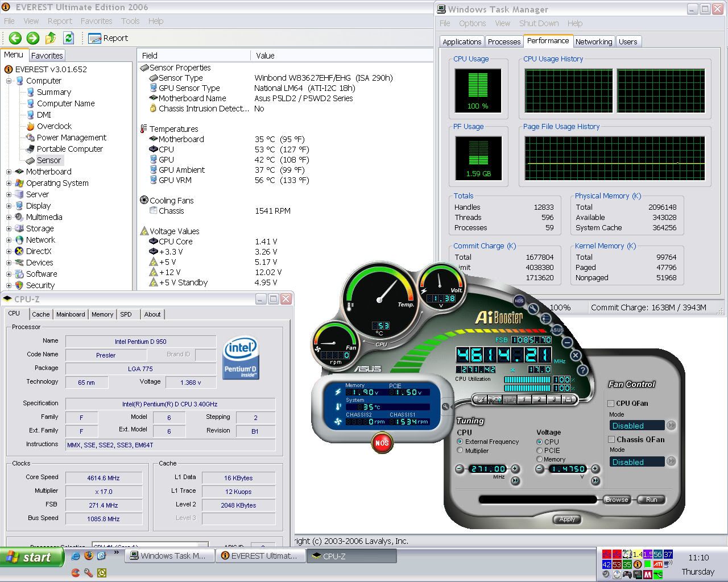Enable the CPU QFan checkbox
This screenshot has width=728, height=582.
(611, 404)
